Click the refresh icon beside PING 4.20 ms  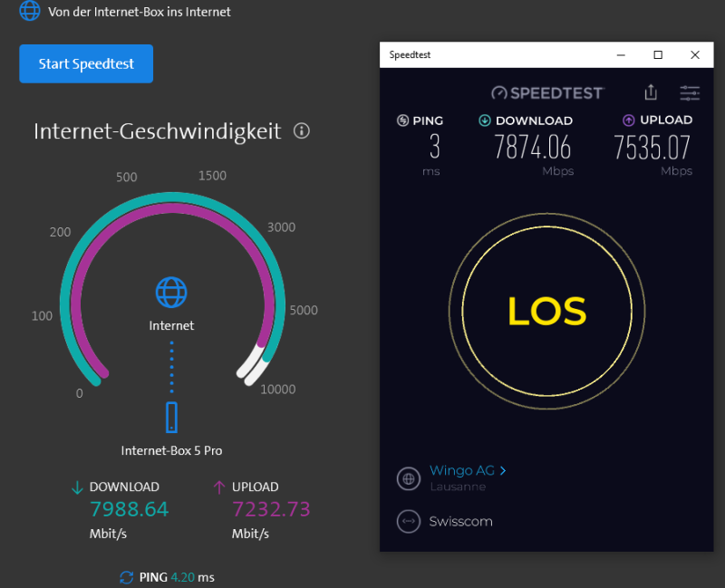127,577
